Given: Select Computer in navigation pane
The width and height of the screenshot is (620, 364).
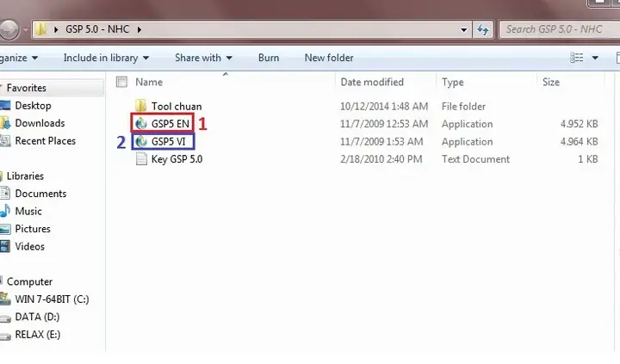Looking at the screenshot, I should coord(29,281).
